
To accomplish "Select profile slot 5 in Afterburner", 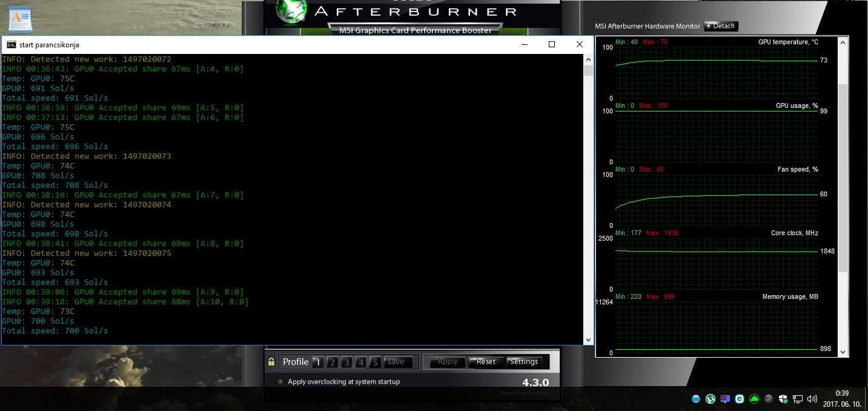I will (x=376, y=363).
